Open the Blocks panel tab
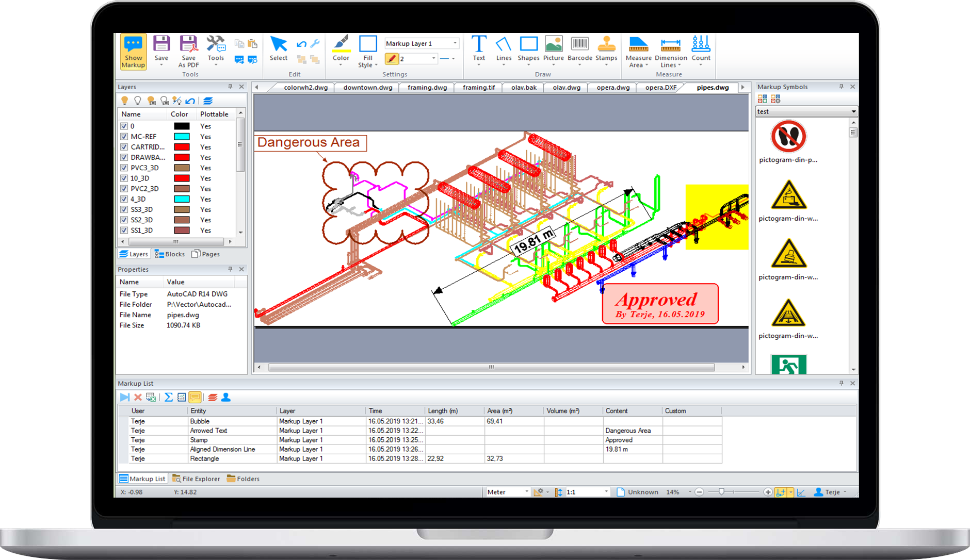Image resolution: width=970 pixels, height=560 pixels. pos(170,254)
